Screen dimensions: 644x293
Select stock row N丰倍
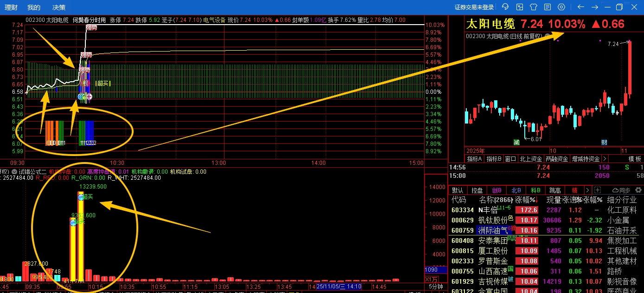547,210
